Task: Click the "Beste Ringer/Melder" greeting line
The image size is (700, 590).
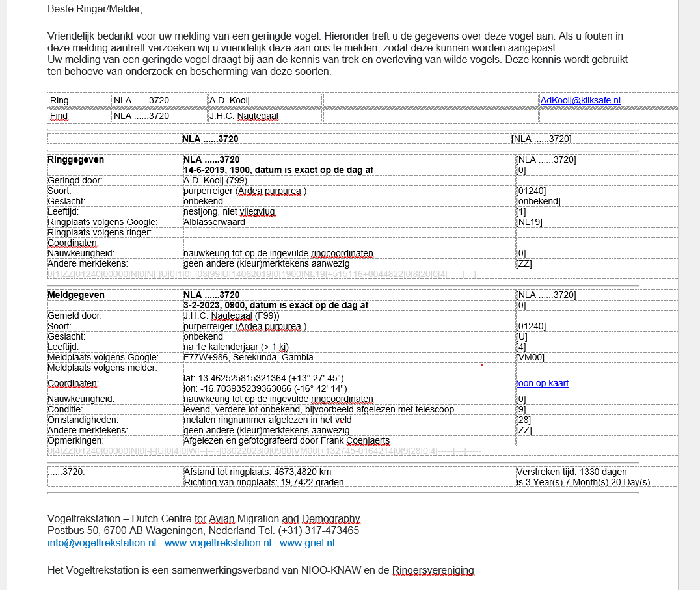Action: click(x=95, y=9)
